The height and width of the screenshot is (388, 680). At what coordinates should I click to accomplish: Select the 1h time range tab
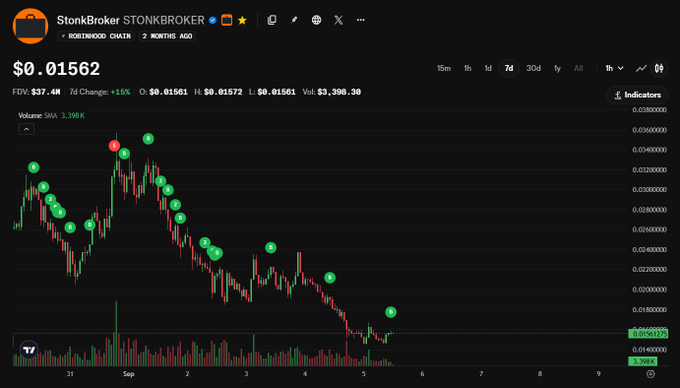pos(468,68)
